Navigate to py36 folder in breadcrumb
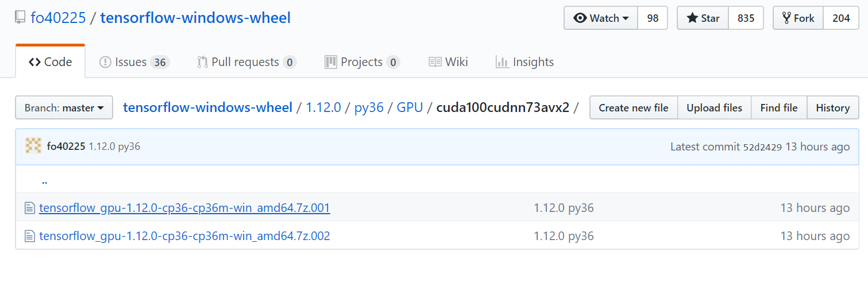 369,107
